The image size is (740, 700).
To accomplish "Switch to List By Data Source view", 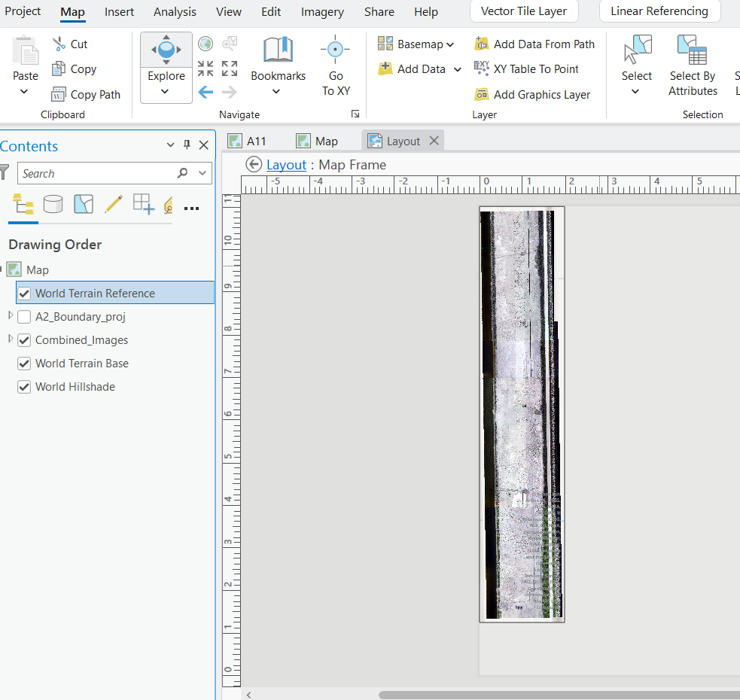I will pyautogui.click(x=53, y=205).
